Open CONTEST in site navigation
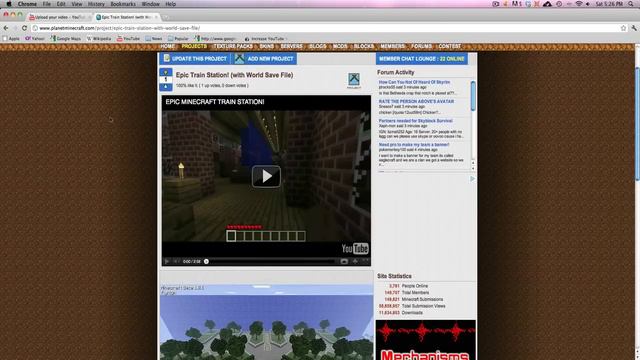 [x=449, y=47]
